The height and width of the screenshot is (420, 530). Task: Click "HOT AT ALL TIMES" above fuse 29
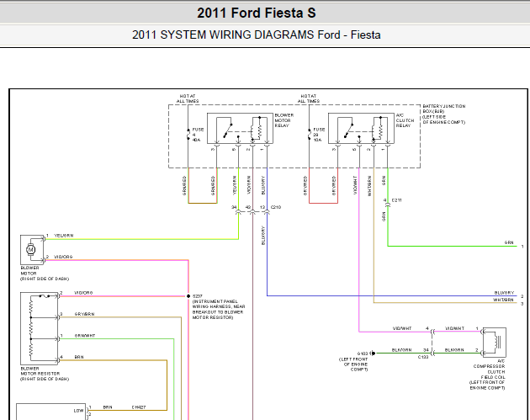[x=308, y=98]
